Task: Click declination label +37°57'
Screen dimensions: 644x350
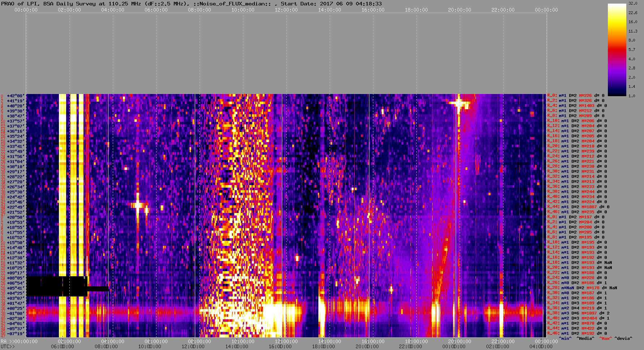Action: click(x=16, y=121)
